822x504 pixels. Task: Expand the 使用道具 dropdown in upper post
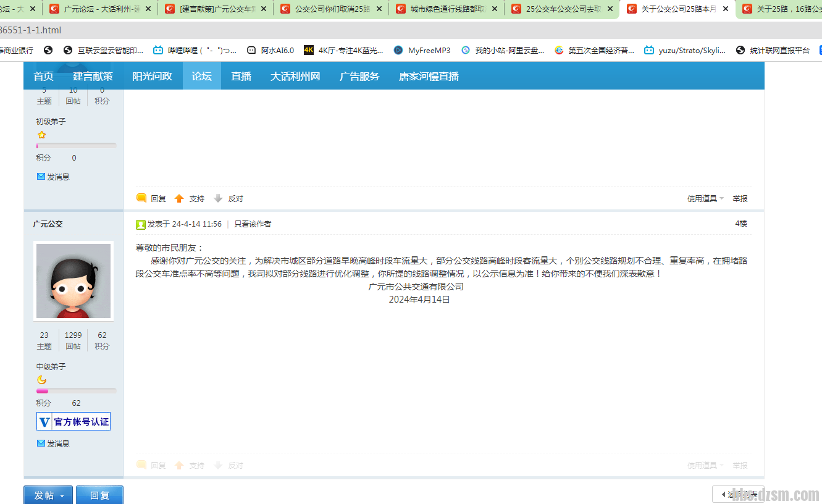coord(705,199)
